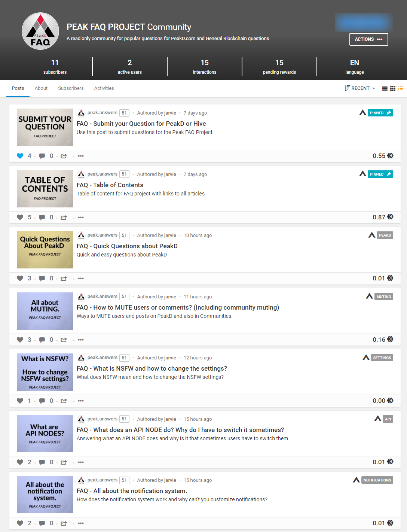407x532 pixels.
Task: Open comments on 'Submit your Question' post
Action: [x=42, y=156]
